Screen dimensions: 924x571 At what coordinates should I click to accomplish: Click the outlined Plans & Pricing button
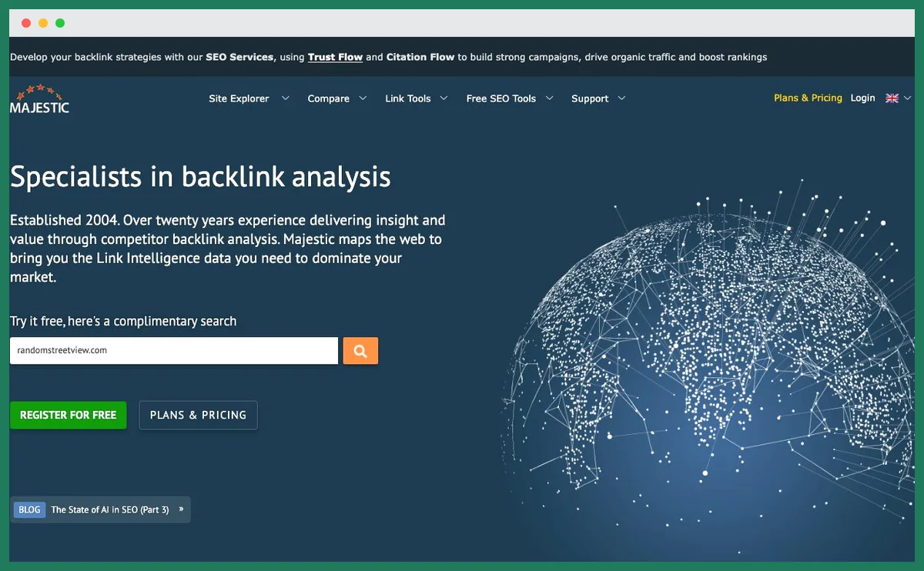[x=198, y=415]
